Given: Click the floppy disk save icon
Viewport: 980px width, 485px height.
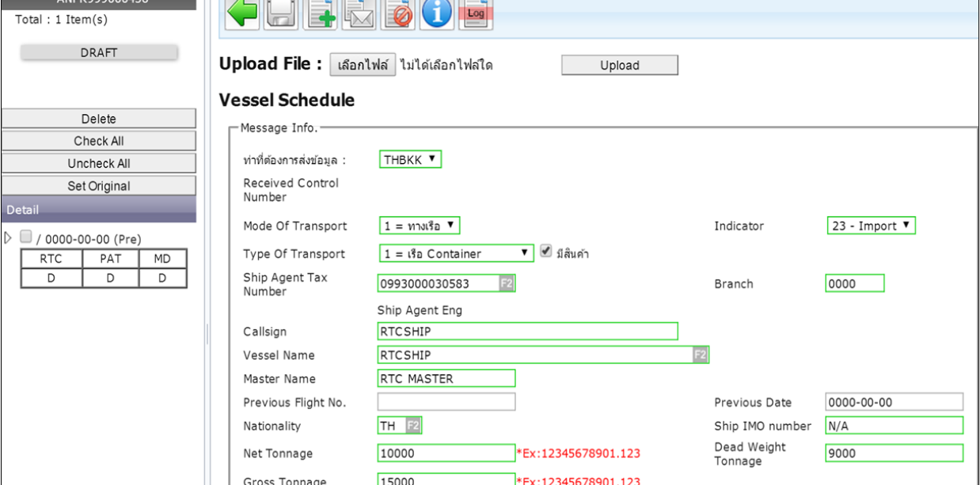Looking at the screenshot, I should click(x=283, y=13).
